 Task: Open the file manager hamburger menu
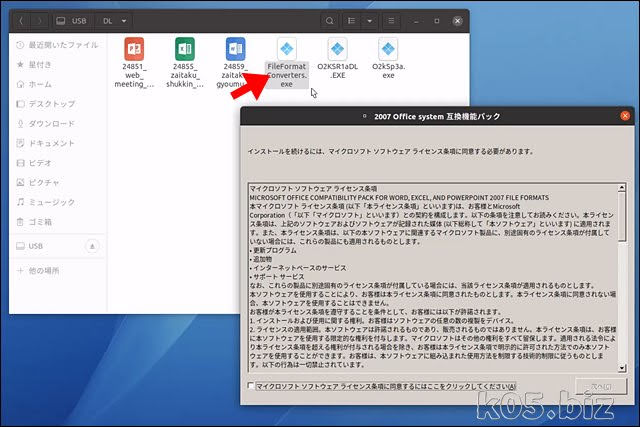(391, 21)
